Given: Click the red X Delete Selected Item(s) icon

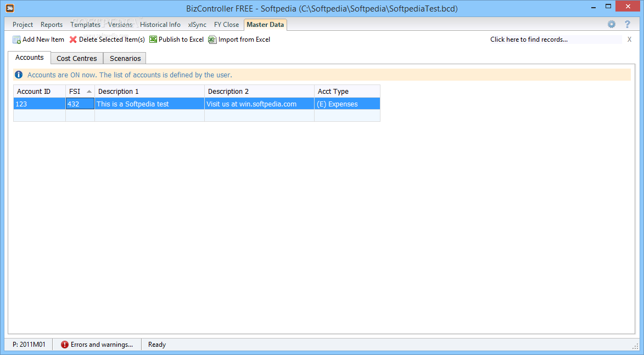Looking at the screenshot, I should click(73, 40).
